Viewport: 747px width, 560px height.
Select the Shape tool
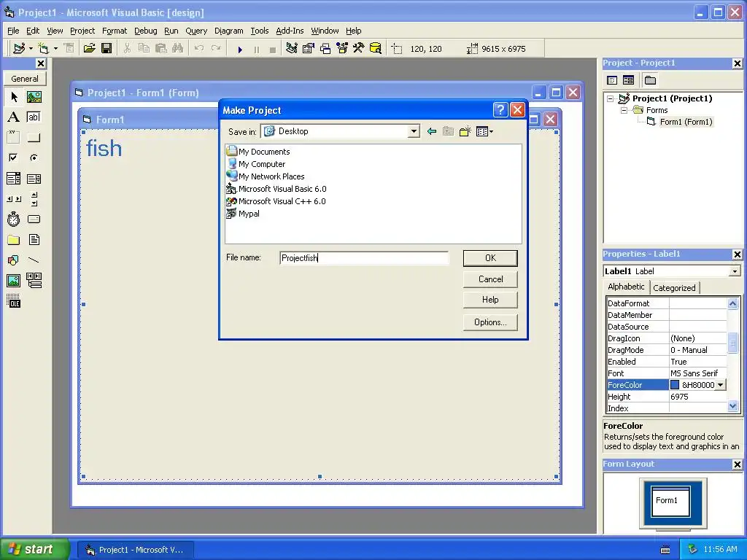coord(14,260)
